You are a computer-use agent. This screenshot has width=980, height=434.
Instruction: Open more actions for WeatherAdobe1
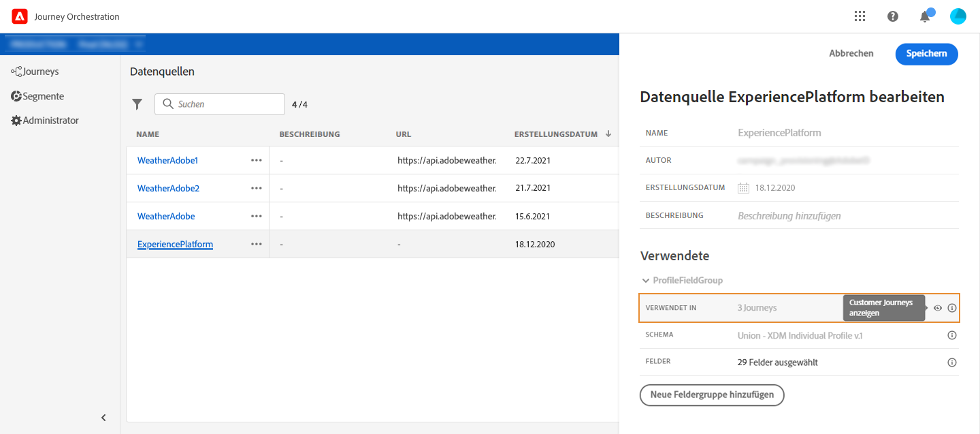(x=257, y=160)
